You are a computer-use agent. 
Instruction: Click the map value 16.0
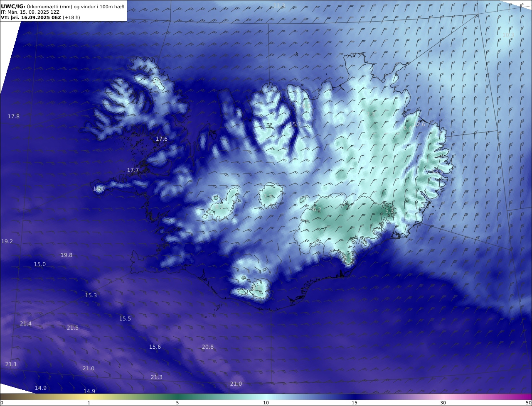[x=99, y=189]
